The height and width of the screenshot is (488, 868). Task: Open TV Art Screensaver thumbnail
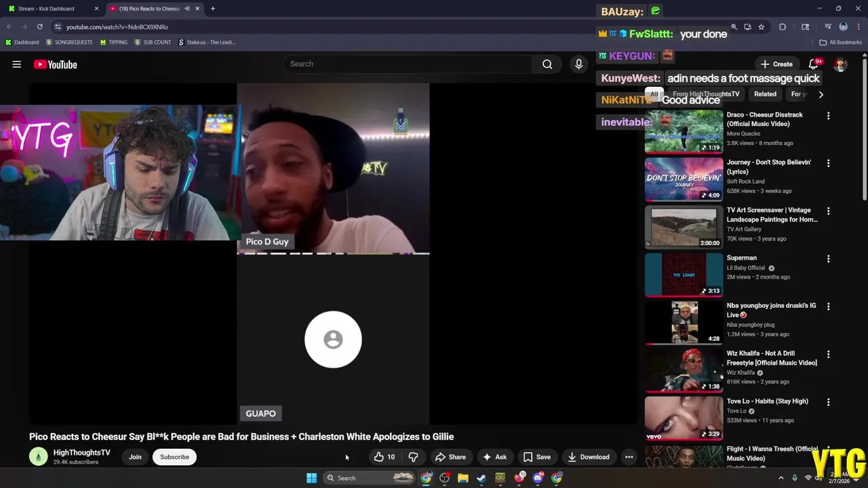coord(684,227)
